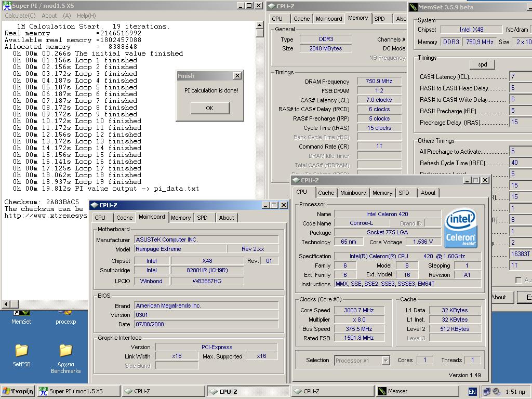
Task: Click OK in the Finish dialog
Action: point(210,108)
